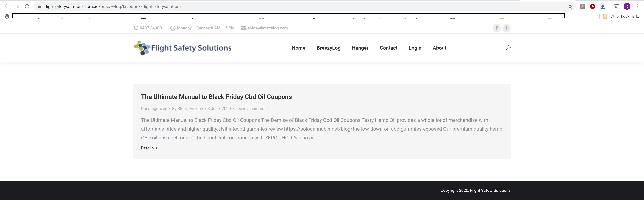Click the post excerpt paragraph

321,129
